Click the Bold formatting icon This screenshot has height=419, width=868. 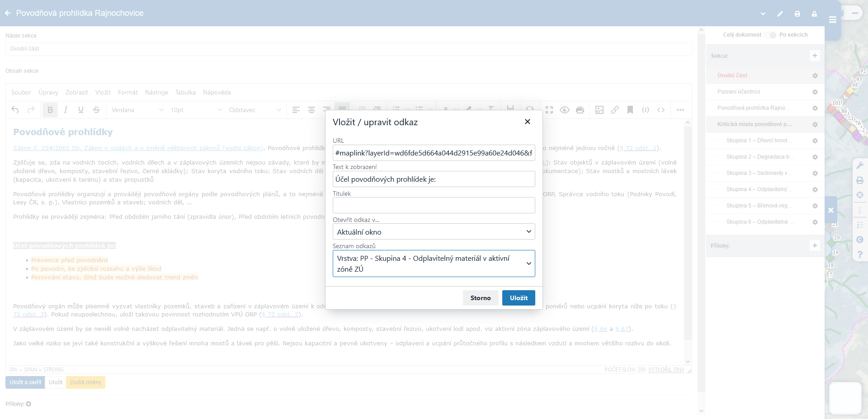point(50,110)
